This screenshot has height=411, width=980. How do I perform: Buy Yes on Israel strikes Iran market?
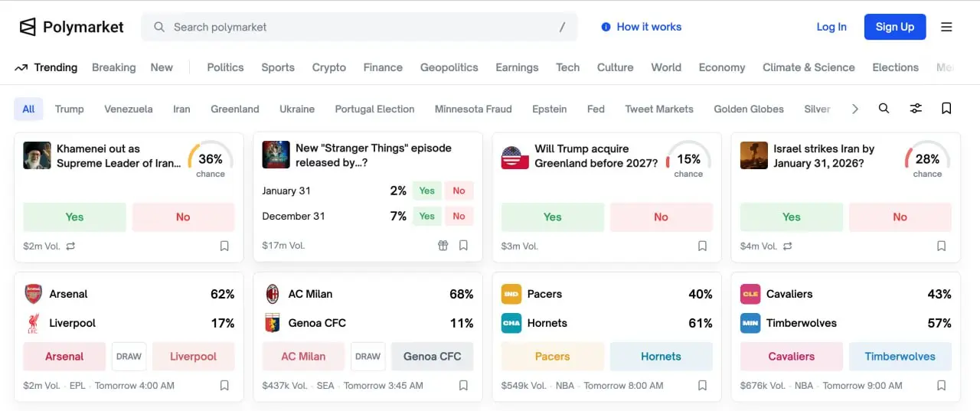coord(791,217)
